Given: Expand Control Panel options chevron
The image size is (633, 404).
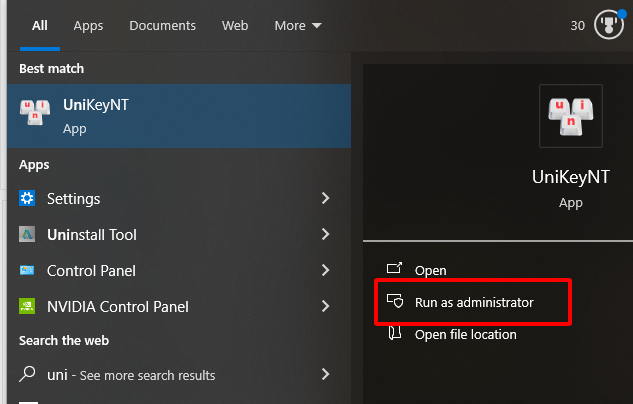Looking at the screenshot, I should [x=325, y=270].
